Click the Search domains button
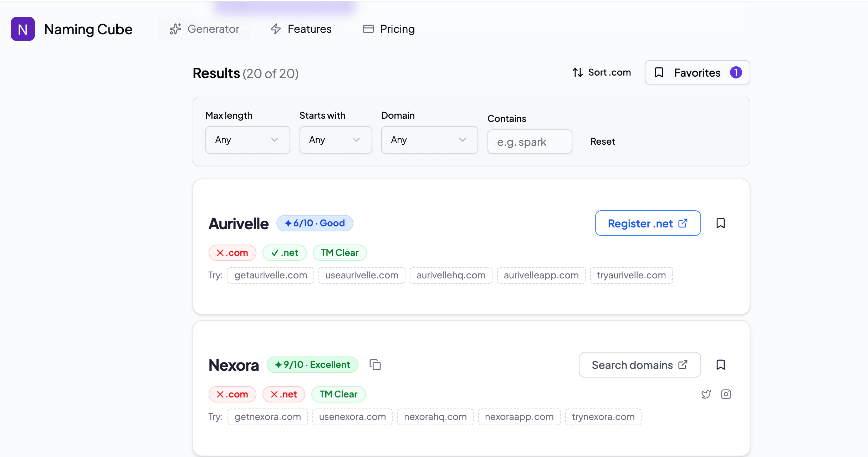868x457 pixels. click(x=639, y=365)
